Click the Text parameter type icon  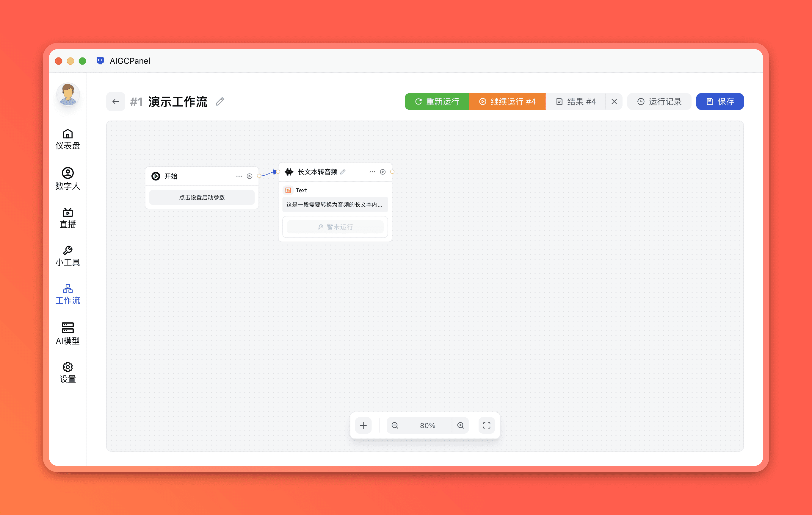(x=288, y=190)
